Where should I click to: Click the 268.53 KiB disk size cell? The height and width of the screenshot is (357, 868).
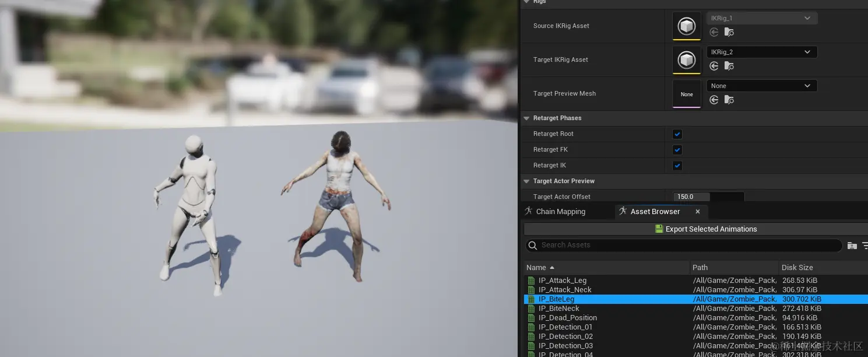tap(799, 281)
